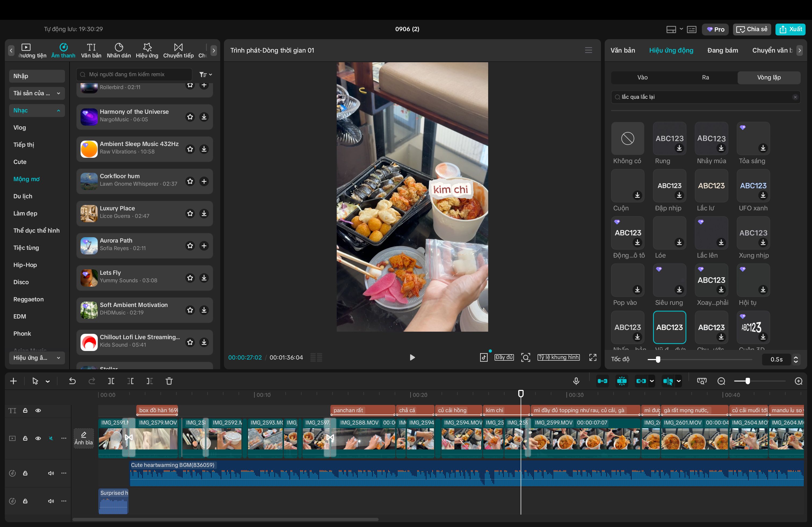Screen dimensions: 812x527
Task: Expand the layout options chevron
Action: click(681, 29)
